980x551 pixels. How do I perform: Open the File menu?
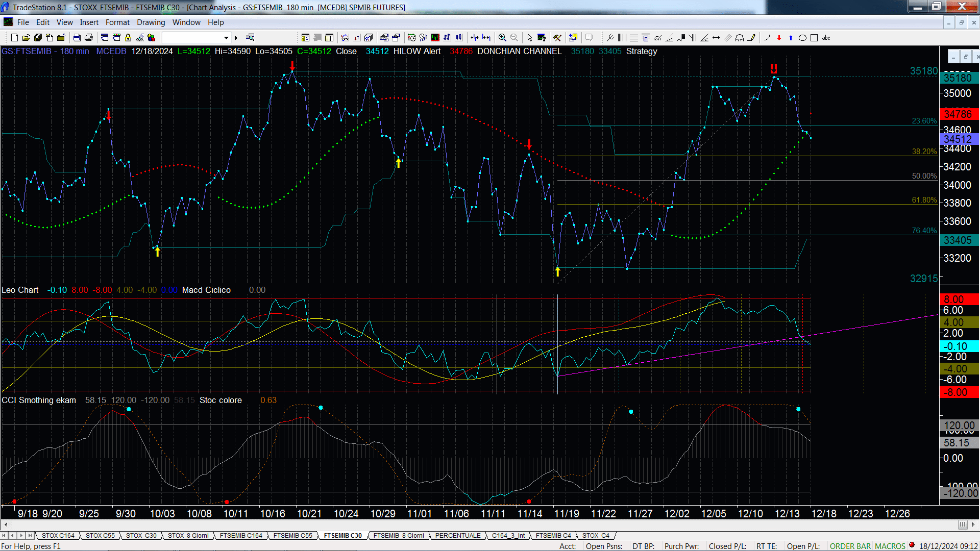(x=23, y=22)
